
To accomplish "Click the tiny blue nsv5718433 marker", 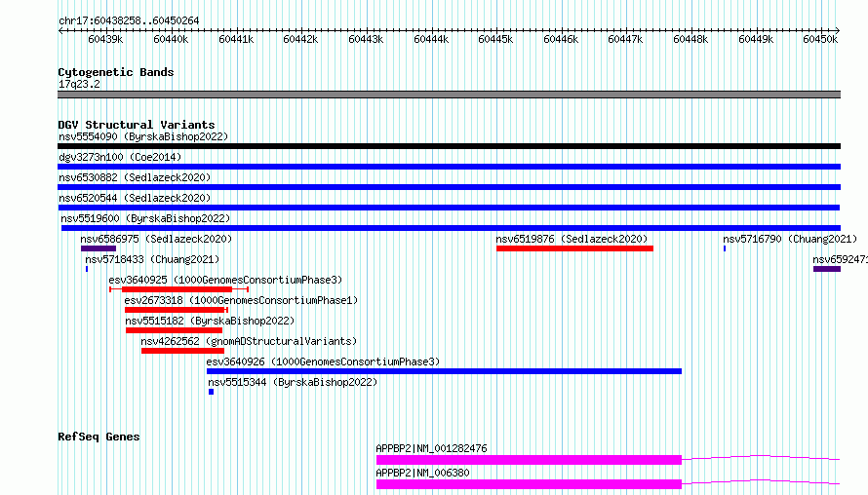I will [x=87, y=269].
